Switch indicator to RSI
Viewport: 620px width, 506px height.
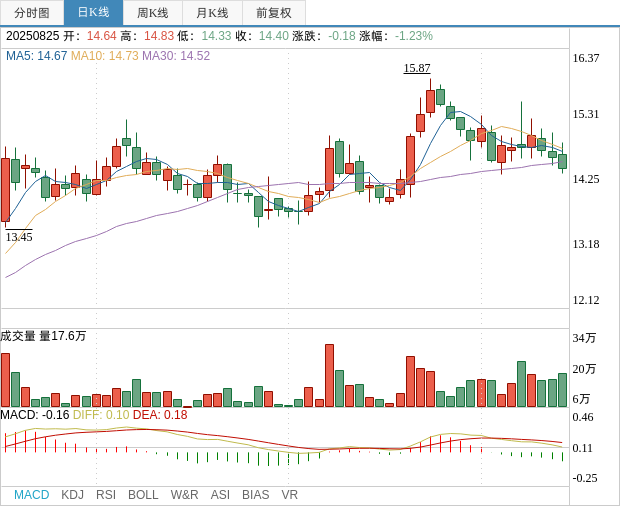106,495
